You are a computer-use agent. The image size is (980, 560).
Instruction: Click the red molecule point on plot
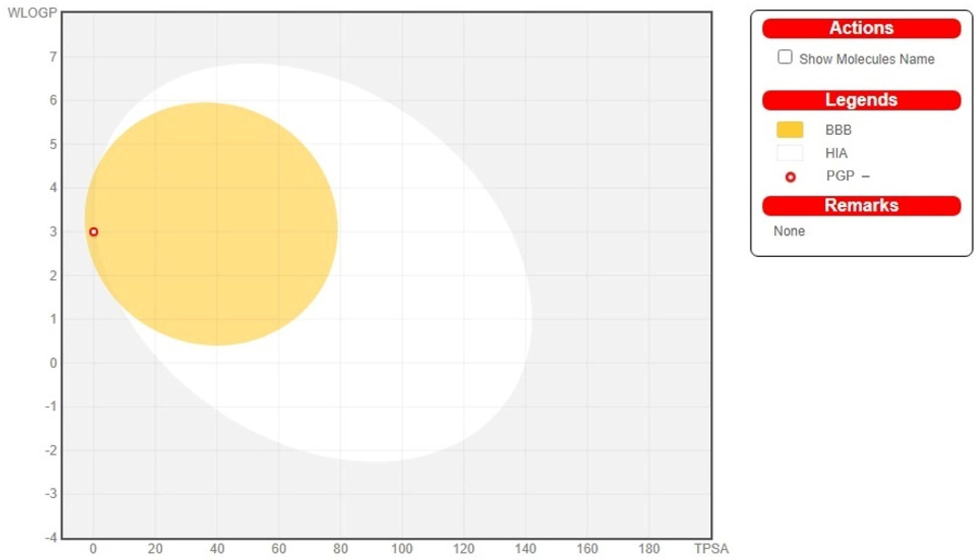coord(94,231)
